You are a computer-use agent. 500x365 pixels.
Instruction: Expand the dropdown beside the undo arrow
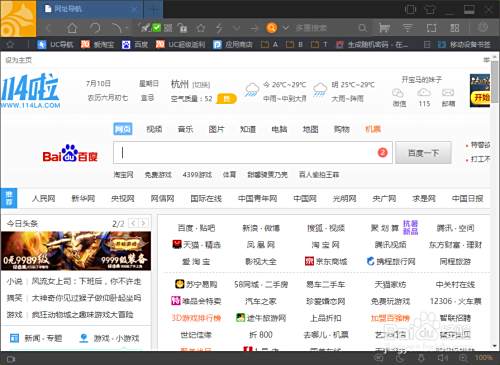127,28
